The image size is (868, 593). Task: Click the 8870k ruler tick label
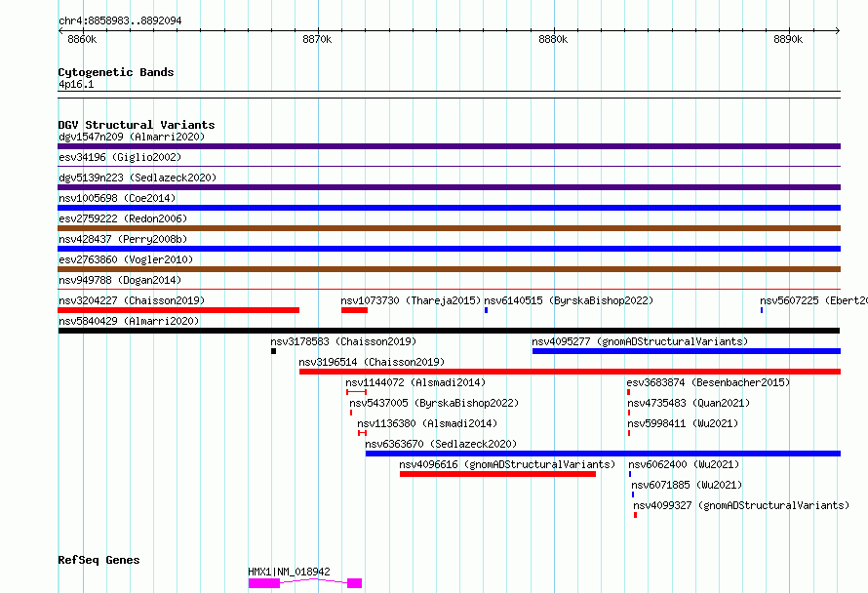coord(317,39)
